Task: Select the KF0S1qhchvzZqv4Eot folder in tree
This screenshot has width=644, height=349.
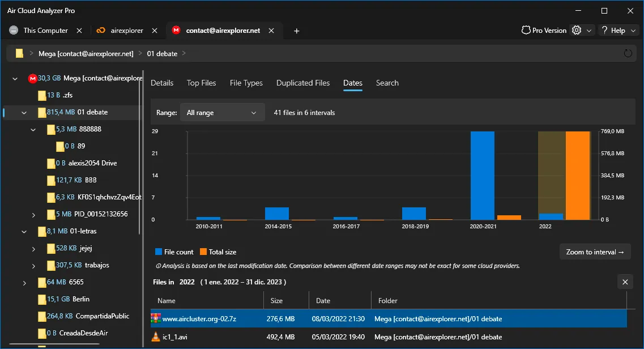Action: tap(109, 197)
